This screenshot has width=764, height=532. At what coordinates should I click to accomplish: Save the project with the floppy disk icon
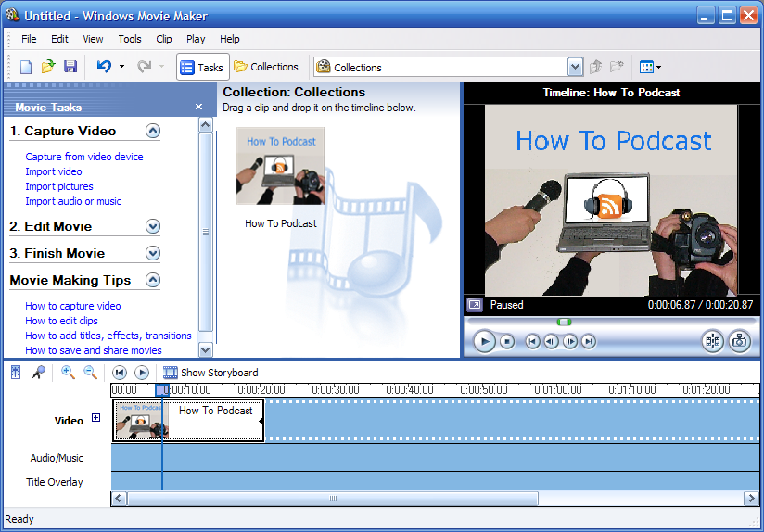(x=70, y=67)
